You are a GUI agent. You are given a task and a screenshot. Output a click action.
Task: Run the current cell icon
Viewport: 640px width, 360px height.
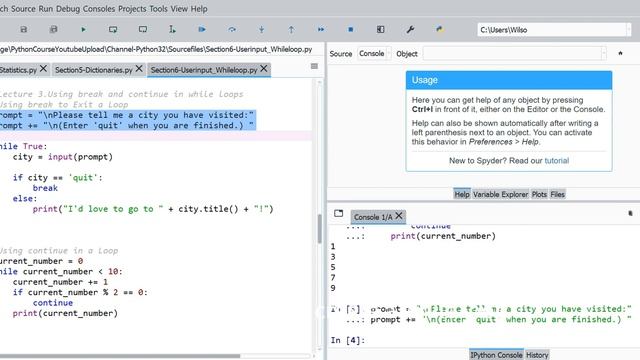[x=113, y=29]
